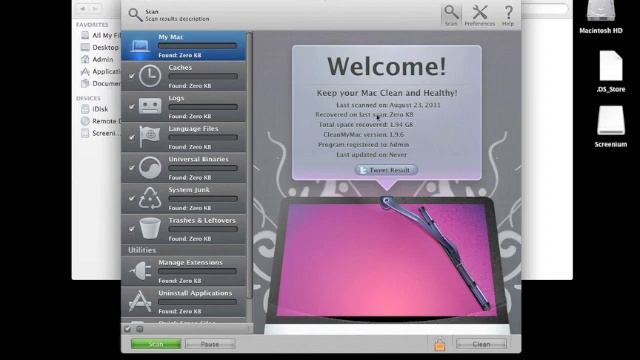Click deselect-all box below sidebar list
This screenshot has width=640, height=360.
click(x=140, y=329)
